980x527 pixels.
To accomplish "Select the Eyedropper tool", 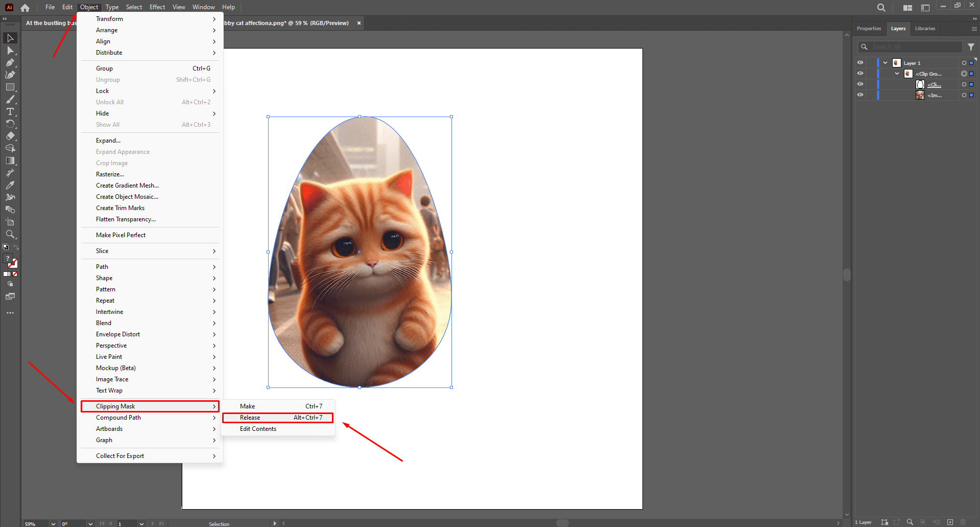I will pyautogui.click(x=10, y=185).
